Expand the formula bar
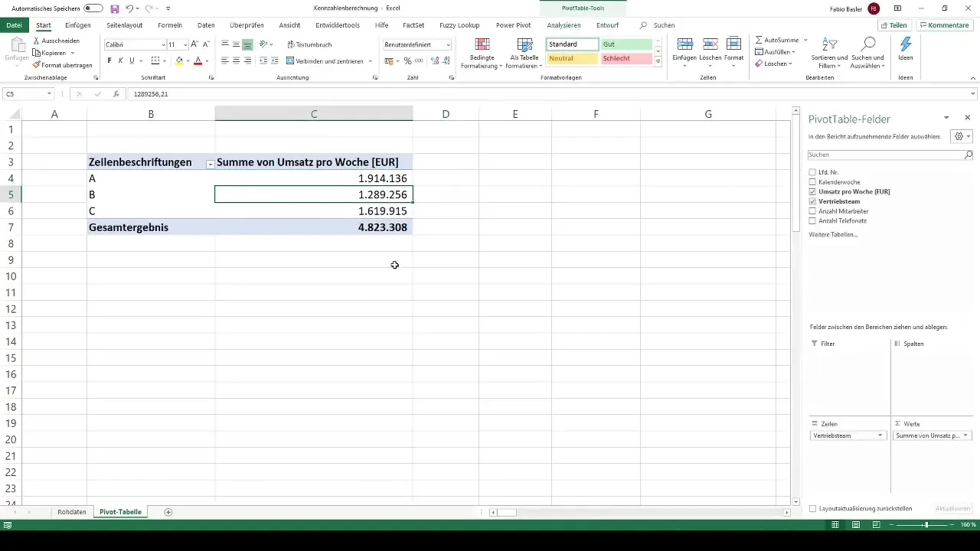This screenshot has height=551, width=980. coord(973,93)
